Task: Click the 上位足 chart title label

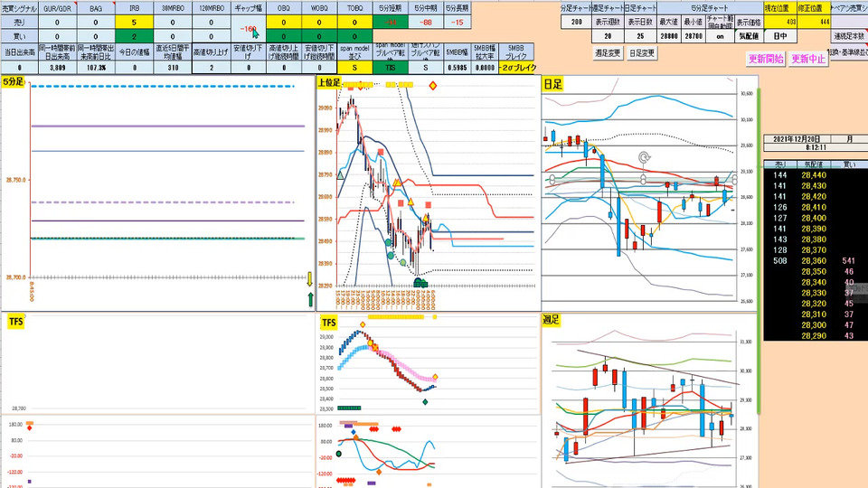Action: pos(329,82)
